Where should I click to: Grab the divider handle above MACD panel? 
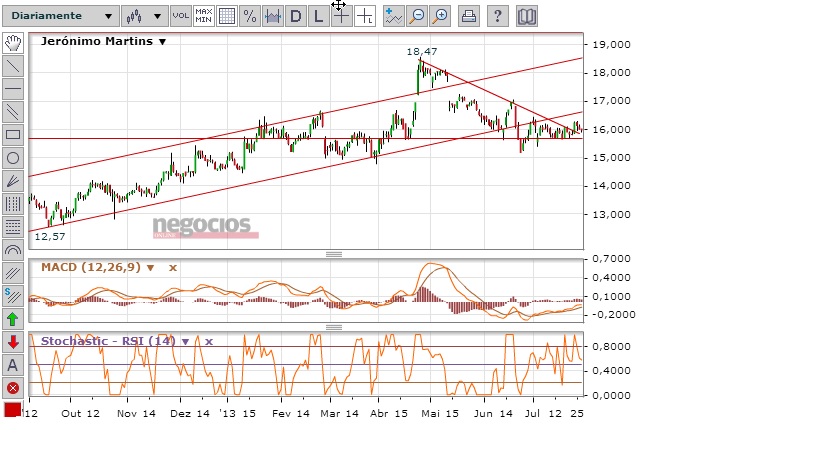coord(334,254)
